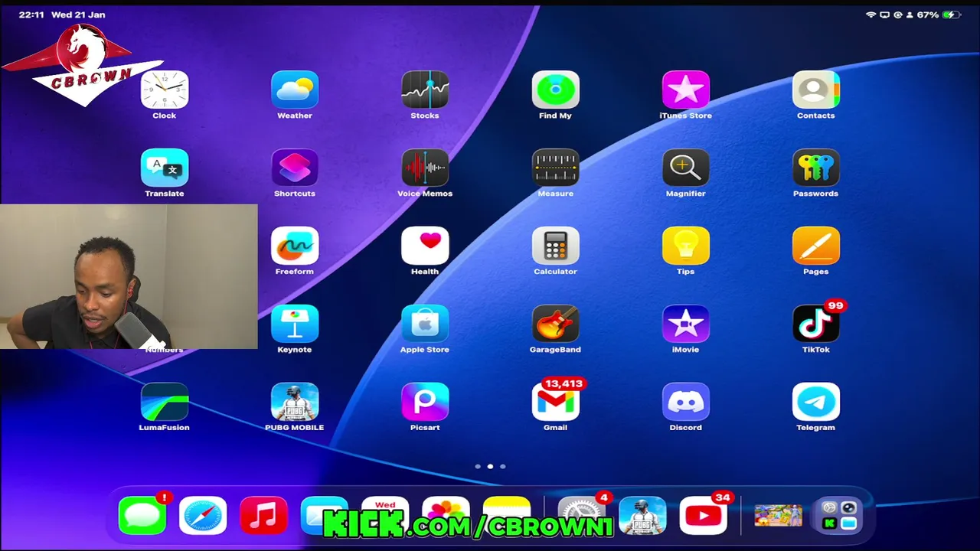Open the Mail app in the dock
This screenshot has height=551, width=980.
point(324,515)
